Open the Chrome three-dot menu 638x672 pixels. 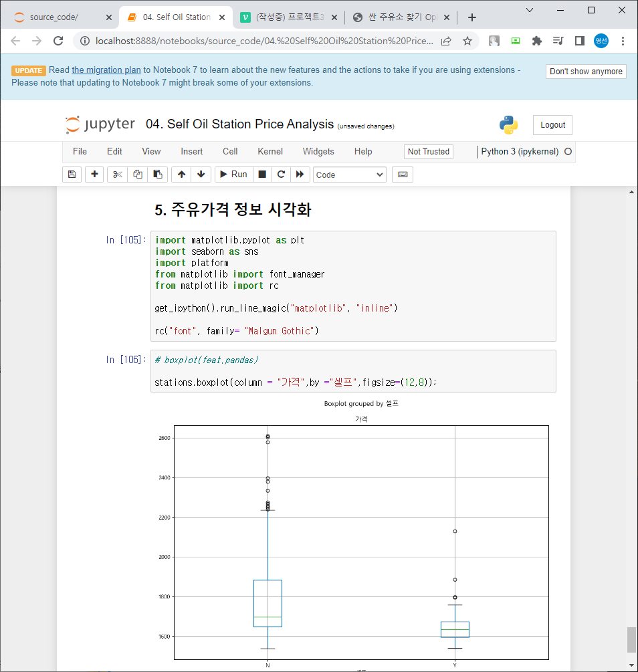pyautogui.click(x=623, y=41)
